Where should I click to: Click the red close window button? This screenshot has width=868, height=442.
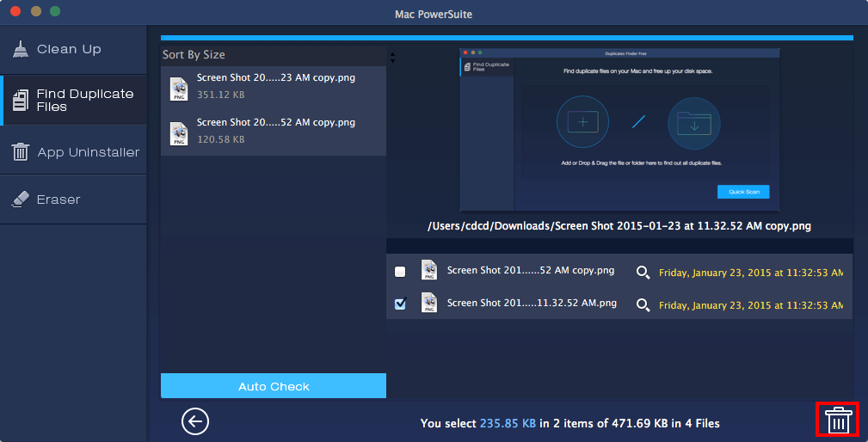[x=15, y=11]
